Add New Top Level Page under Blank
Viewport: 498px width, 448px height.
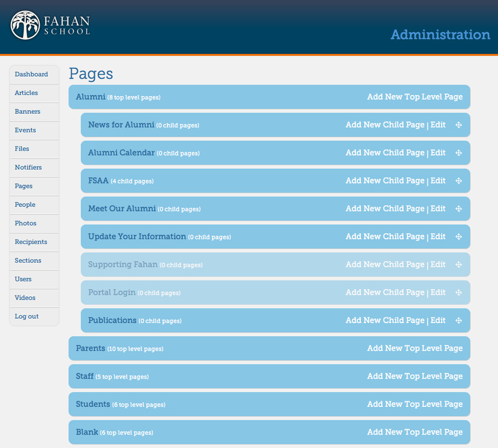(x=415, y=432)
